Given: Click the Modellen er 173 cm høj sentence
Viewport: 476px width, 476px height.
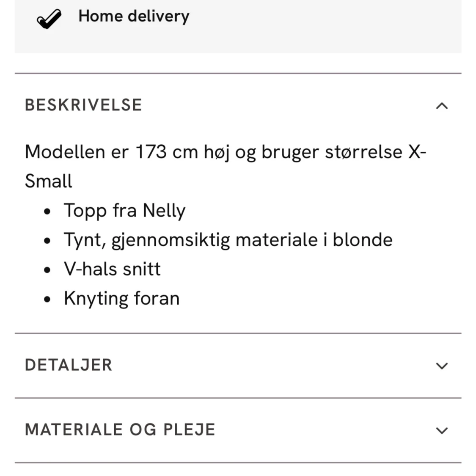Looking at the screenshot, I should click(225, 152).
